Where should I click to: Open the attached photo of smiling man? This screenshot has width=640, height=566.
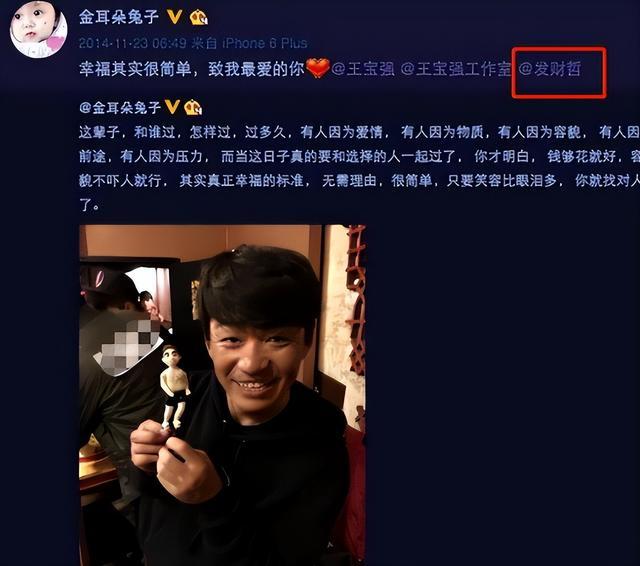(x=222, y=395)
